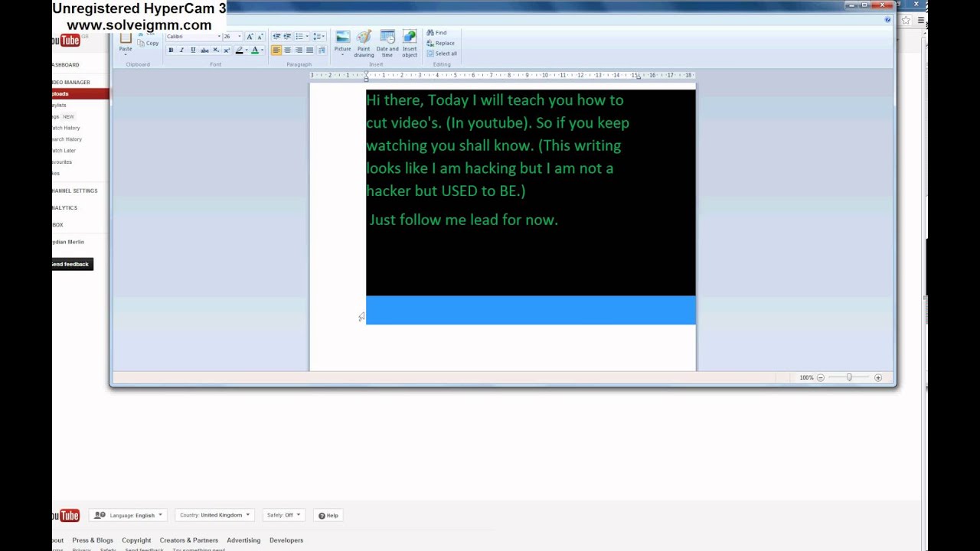Open Playlists in YouTube sidebar
The width and height of the screenshot is (980, 551).
tap(60, 105)
